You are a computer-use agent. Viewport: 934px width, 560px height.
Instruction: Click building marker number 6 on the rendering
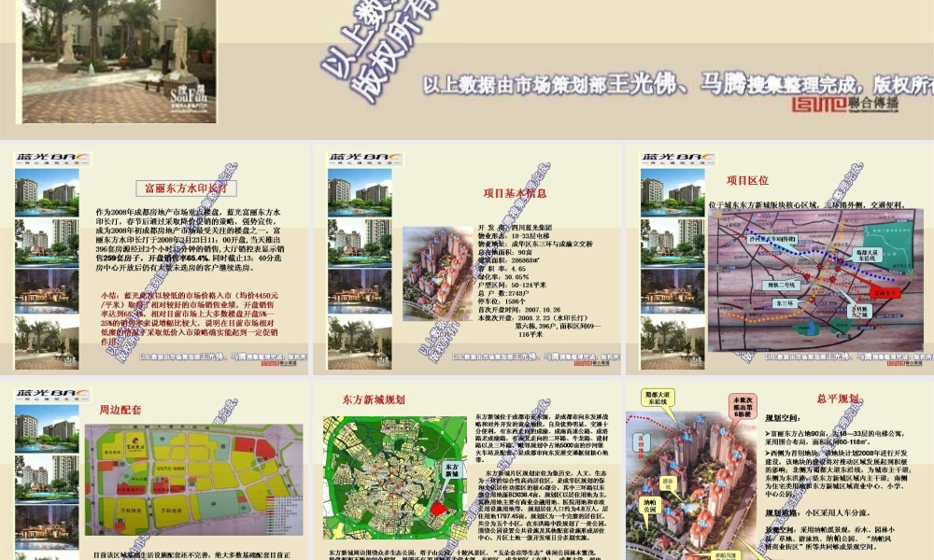(x=723, y=431)
